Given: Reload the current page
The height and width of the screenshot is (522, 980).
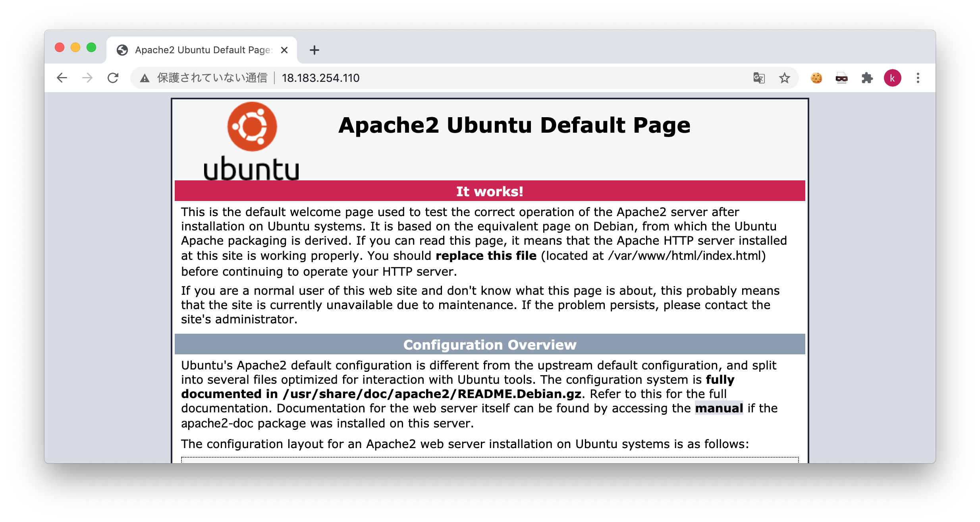Looking at the screenshot, I should (x=113, y=78).
